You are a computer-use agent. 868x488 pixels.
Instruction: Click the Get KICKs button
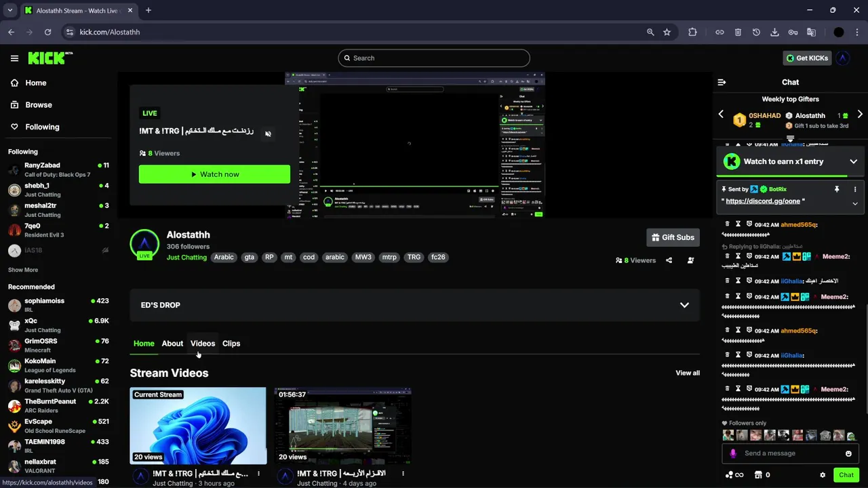[807, 58]
